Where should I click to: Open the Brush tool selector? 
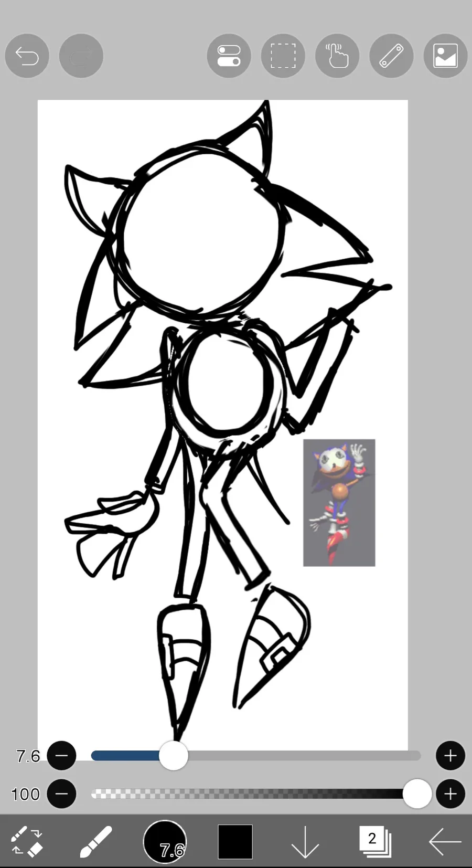pos(96,841)
